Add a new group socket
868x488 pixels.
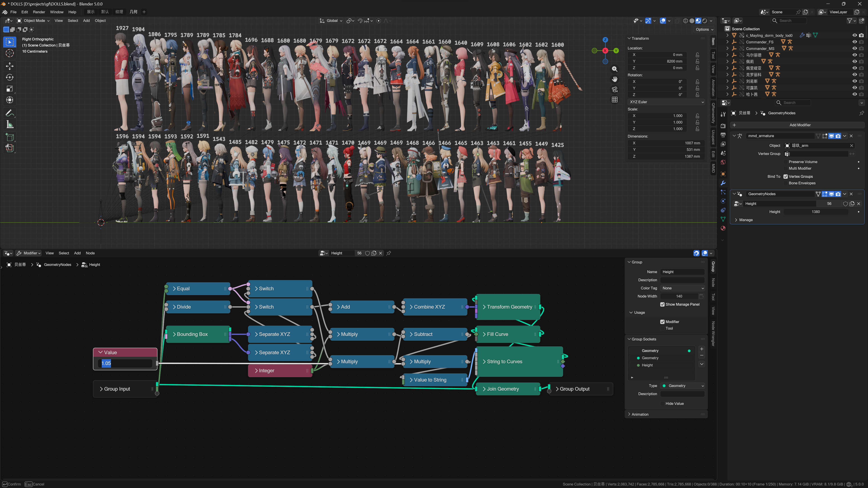coord(702,349)
